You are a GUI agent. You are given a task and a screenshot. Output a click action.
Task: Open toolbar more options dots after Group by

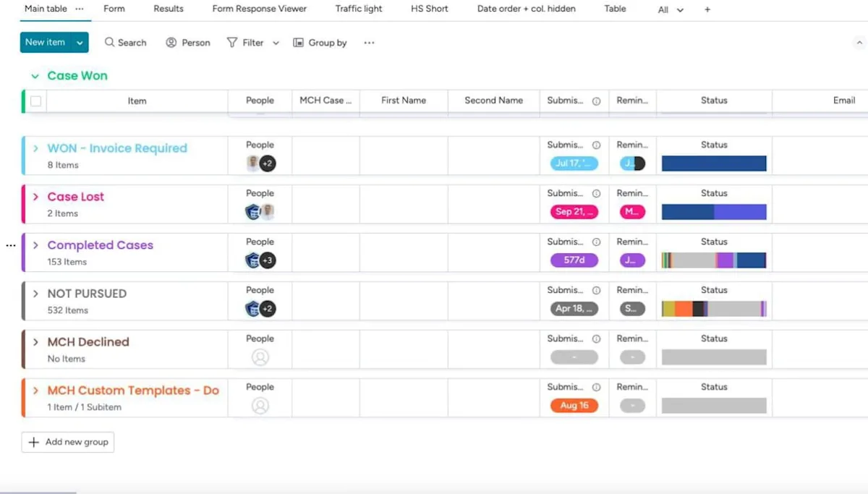369,43
